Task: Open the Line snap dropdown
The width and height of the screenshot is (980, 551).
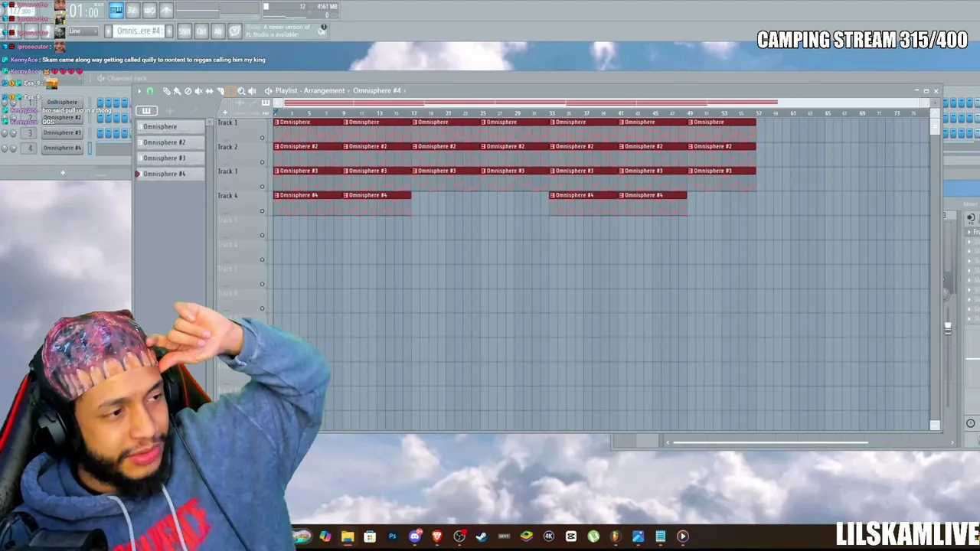Action: [x=83, y=31]
